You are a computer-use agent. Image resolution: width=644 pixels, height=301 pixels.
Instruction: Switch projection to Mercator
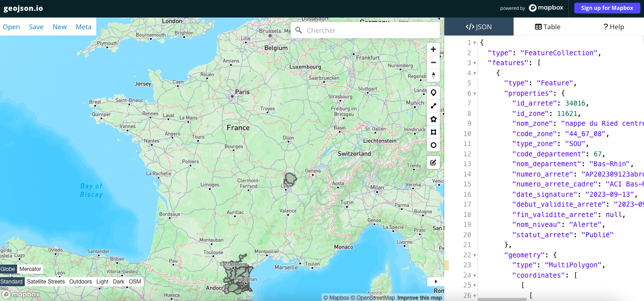pos(31,269)
